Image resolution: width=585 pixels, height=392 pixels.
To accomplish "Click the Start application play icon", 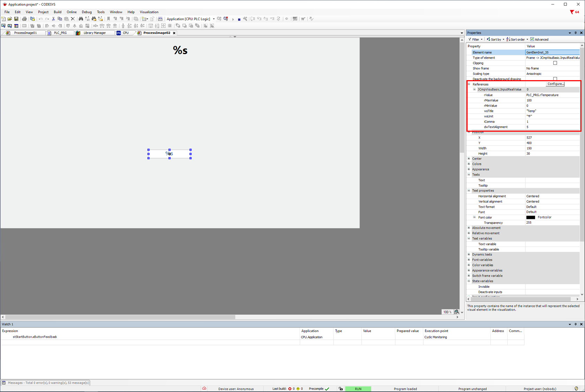I will click(233, 19).
